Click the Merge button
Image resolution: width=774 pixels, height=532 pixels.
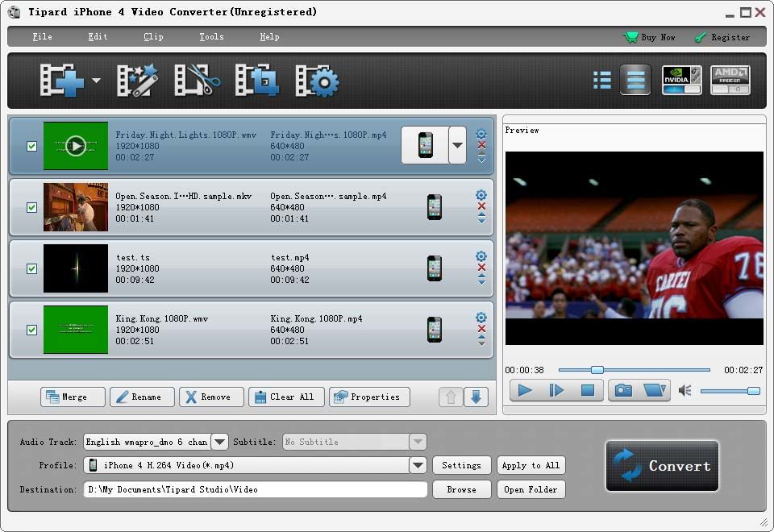73,397
